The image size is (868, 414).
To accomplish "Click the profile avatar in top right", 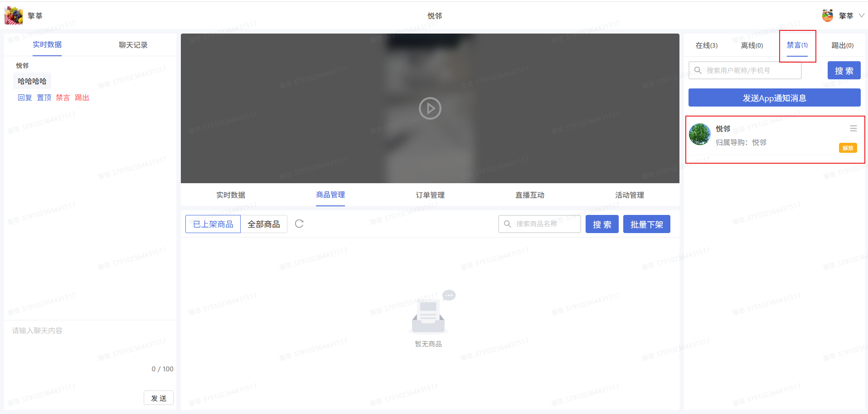I will 827,15.
